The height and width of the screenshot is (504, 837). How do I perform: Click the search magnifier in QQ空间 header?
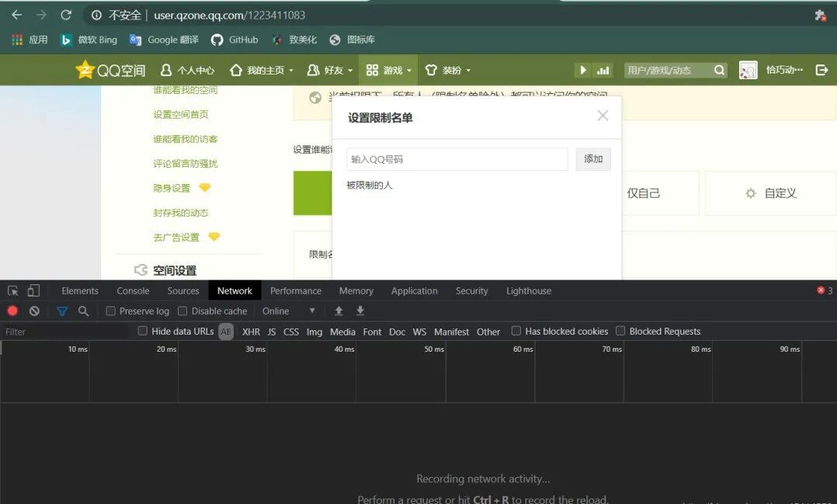(719, 70)
